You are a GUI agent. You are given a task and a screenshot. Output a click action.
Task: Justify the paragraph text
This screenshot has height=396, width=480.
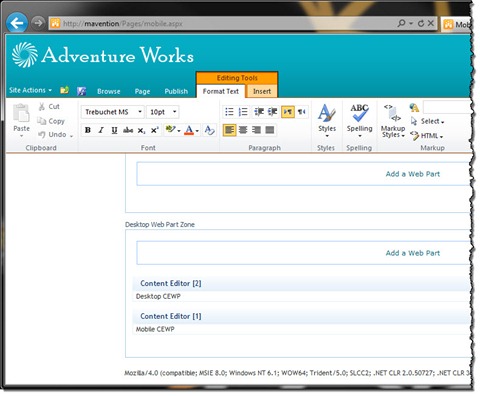tap(270, 130)
